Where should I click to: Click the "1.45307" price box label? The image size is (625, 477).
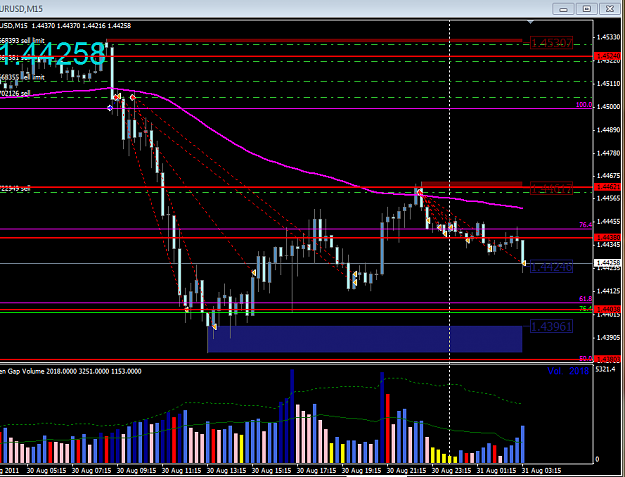pyautogui.click(x=551, y=43)
